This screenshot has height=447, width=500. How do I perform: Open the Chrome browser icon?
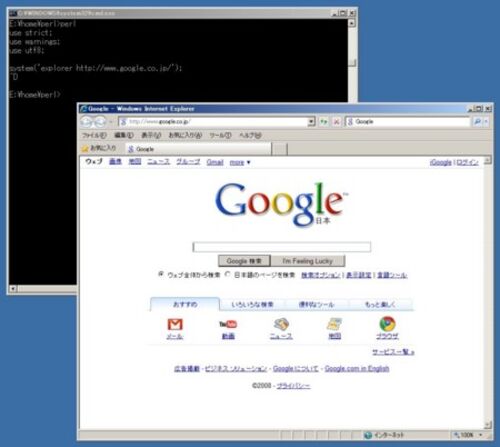point(387,324)
